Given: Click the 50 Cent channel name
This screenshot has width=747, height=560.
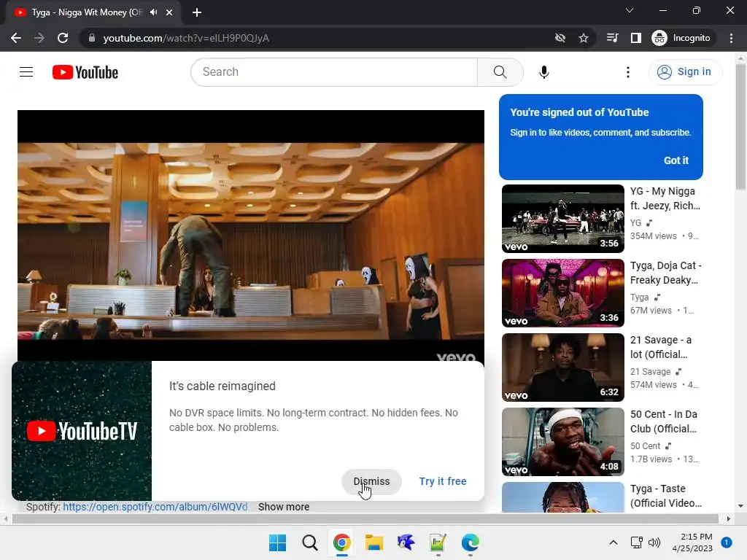Looking at the screenshot, I should [x=645, y=446].
